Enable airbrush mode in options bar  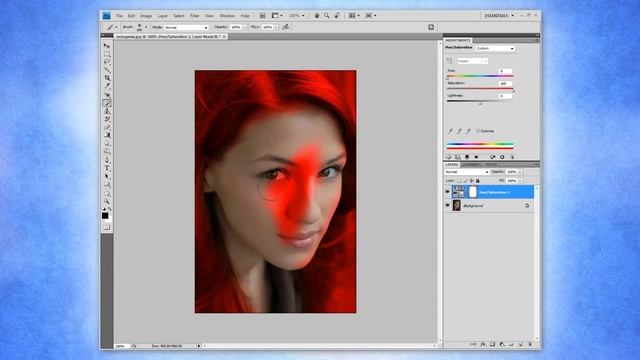pos(286,27)
